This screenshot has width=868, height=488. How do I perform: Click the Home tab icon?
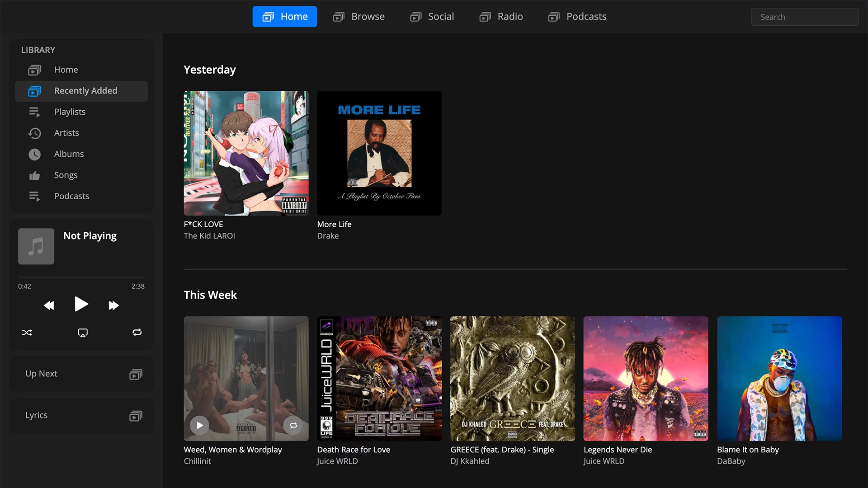click(268, 17)
